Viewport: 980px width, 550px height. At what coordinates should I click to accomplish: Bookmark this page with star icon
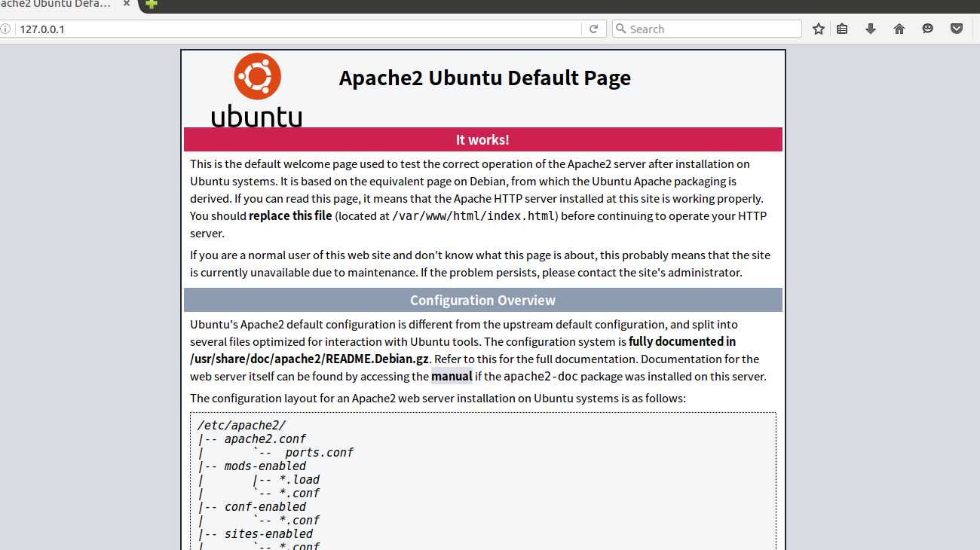click(819, 29)
